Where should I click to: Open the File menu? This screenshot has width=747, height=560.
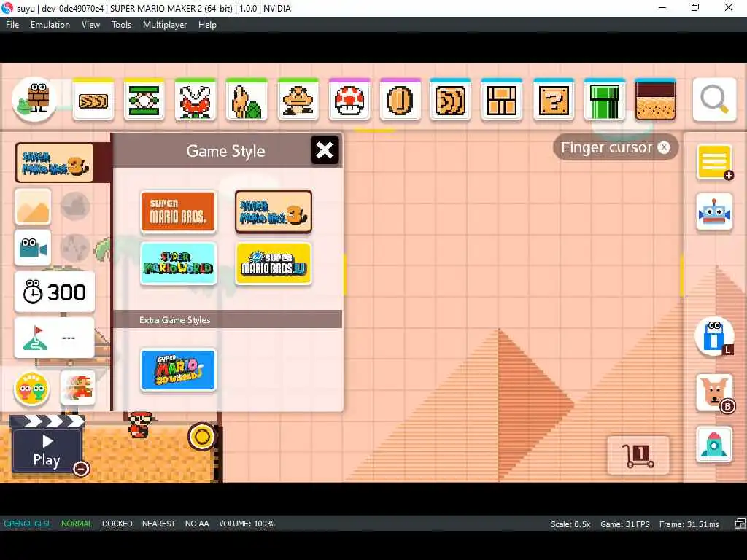(12, 25)
